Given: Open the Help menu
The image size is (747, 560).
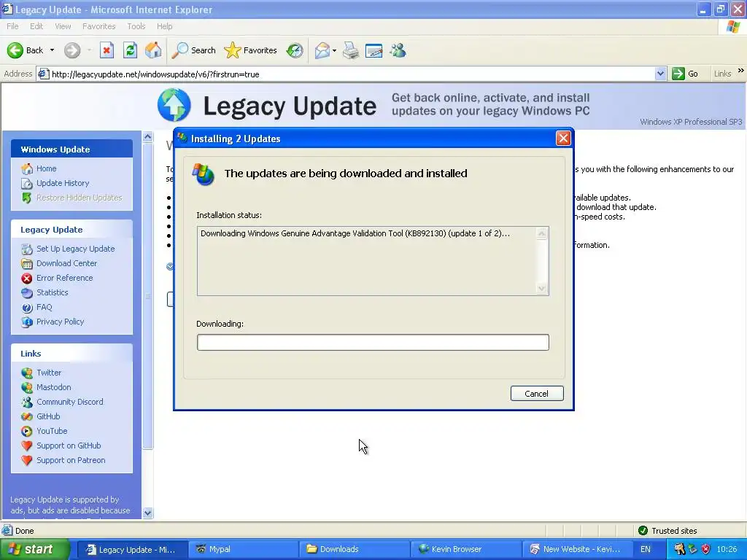Looking at the screenshot, I should [x=164, y=26].
